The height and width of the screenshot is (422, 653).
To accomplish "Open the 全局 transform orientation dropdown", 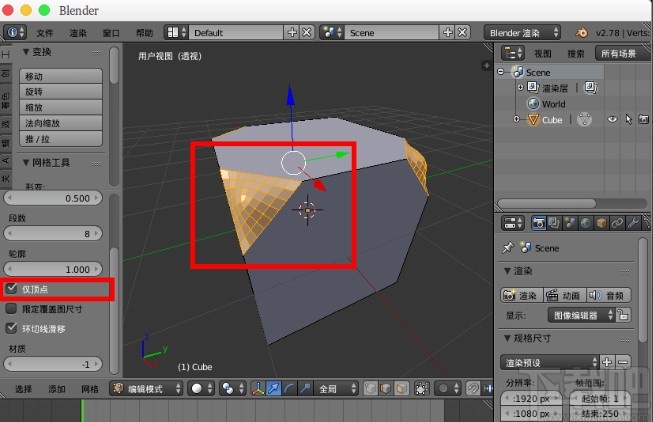I will pyautogui.click(x=336, y=389).
